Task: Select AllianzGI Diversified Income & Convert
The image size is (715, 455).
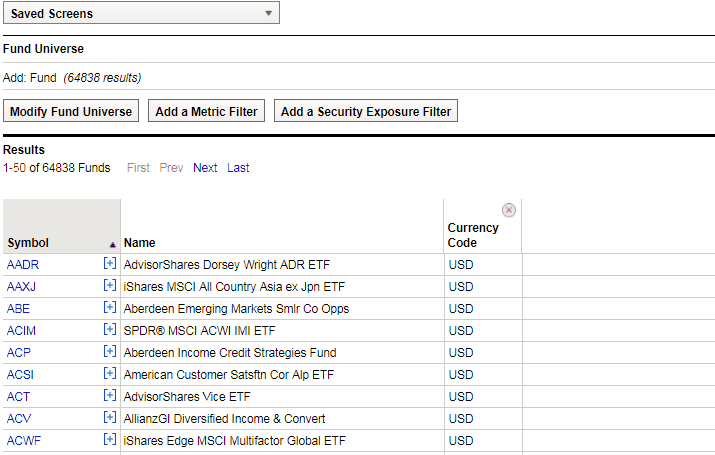Action: 224,419
